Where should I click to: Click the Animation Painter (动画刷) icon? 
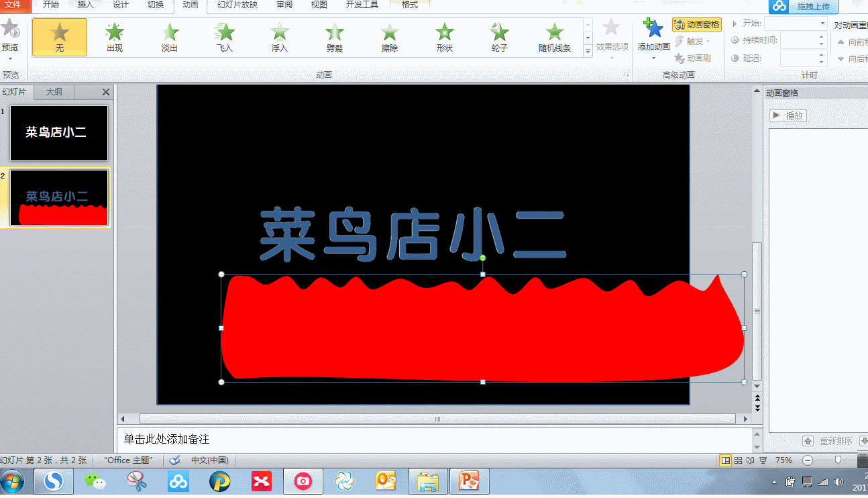(697, 58)
